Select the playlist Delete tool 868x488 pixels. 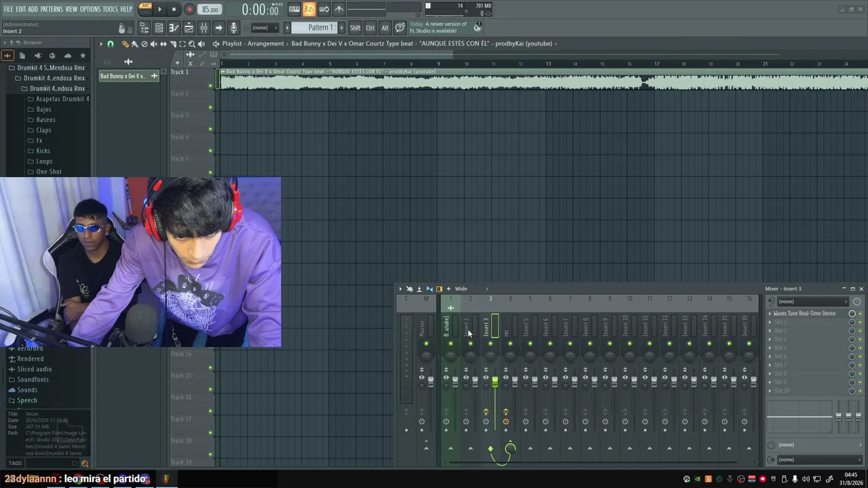144,44
